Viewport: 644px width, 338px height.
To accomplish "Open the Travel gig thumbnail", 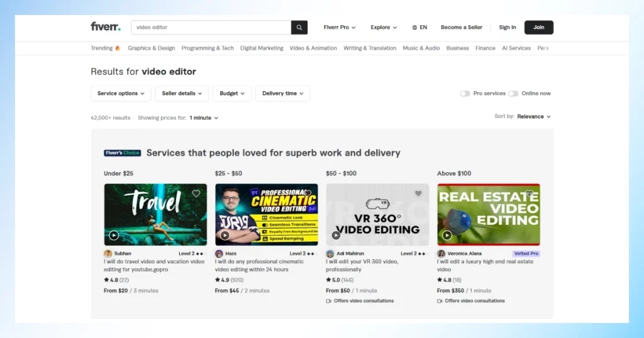I will (x=155, y=214).
